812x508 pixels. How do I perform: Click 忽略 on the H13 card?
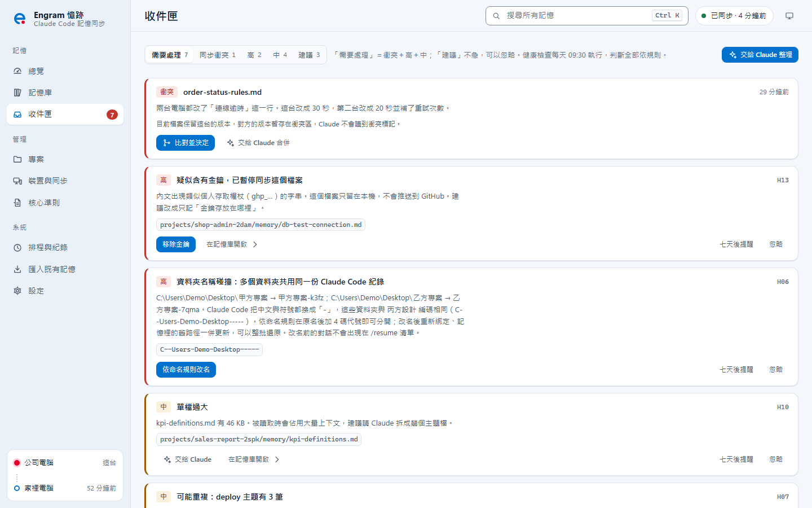[776, 244]
